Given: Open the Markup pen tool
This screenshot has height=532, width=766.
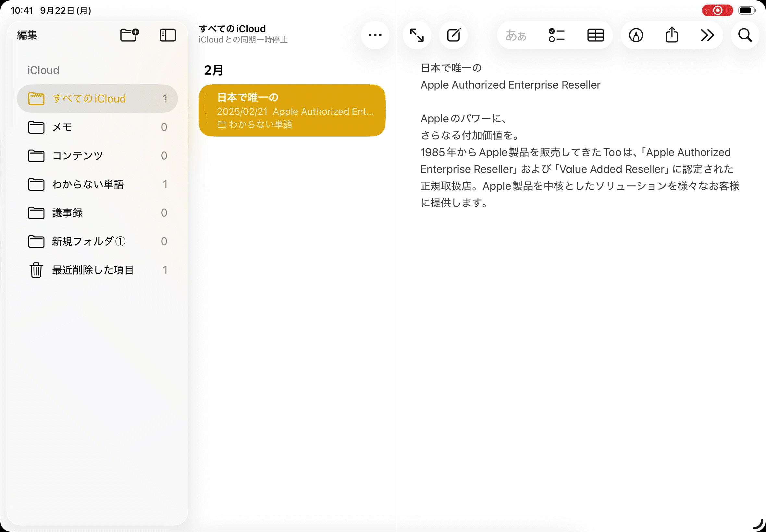Looking at the screenshot, I should tap(636, 35).
